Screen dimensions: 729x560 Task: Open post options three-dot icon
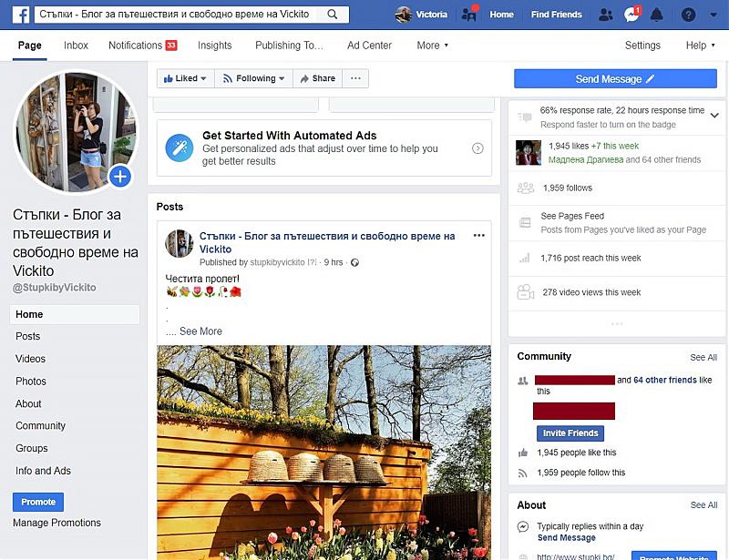click(x=479, y=236)
